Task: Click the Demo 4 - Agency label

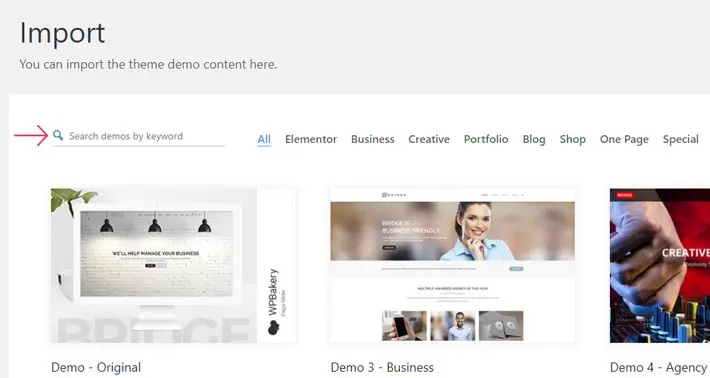Action: click(659, 367)
